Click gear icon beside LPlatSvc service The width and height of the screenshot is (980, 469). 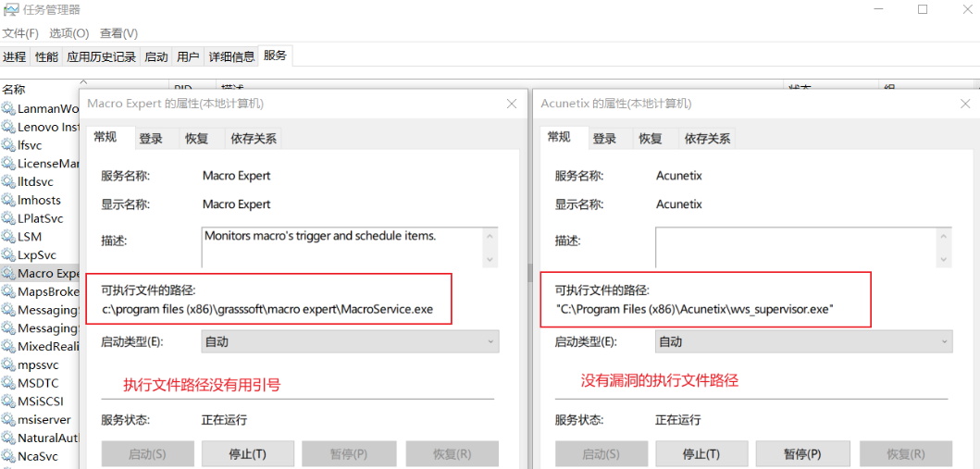pos(8,218)
